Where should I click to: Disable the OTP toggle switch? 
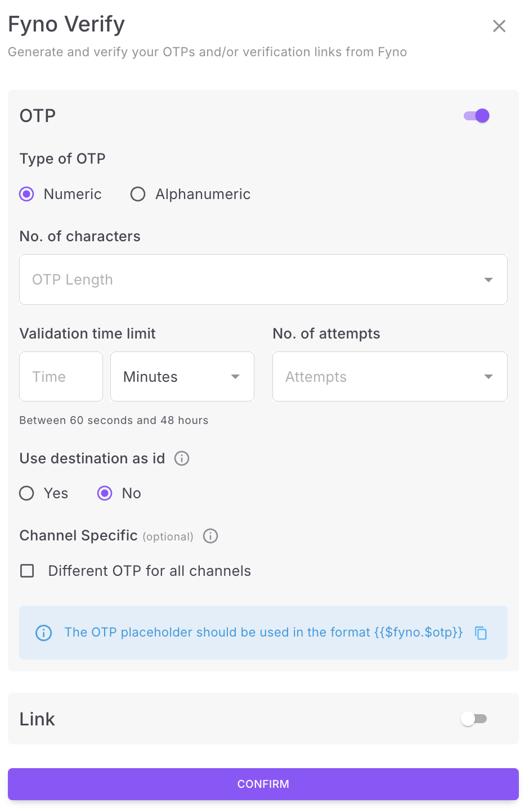[477, 116]
